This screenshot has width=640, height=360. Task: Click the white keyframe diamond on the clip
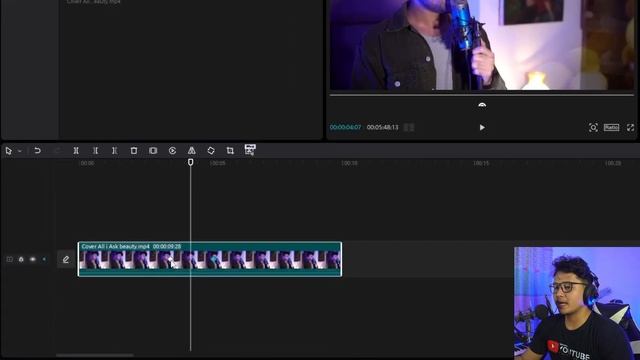(x=169, y=259)
